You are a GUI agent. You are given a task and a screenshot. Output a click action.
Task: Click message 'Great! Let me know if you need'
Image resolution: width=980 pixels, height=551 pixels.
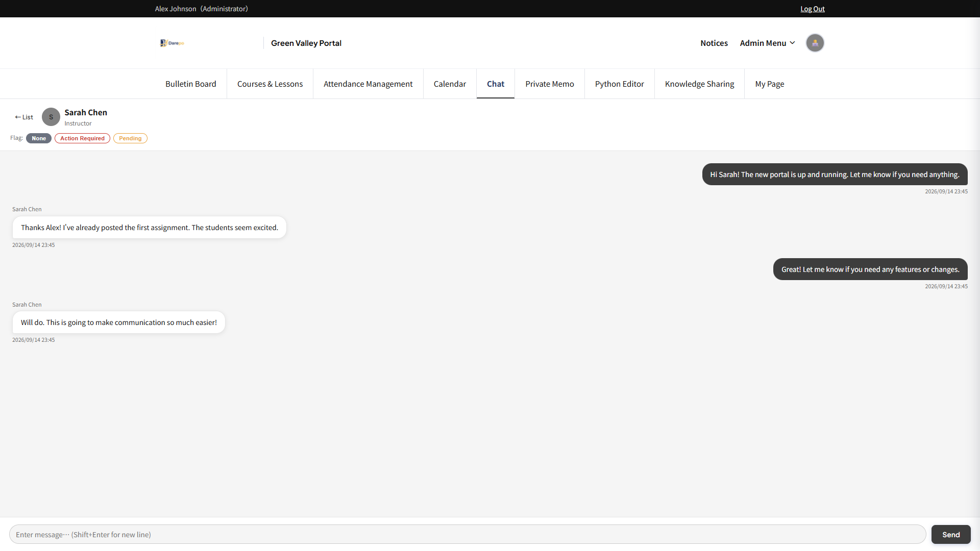pos(870,269)
